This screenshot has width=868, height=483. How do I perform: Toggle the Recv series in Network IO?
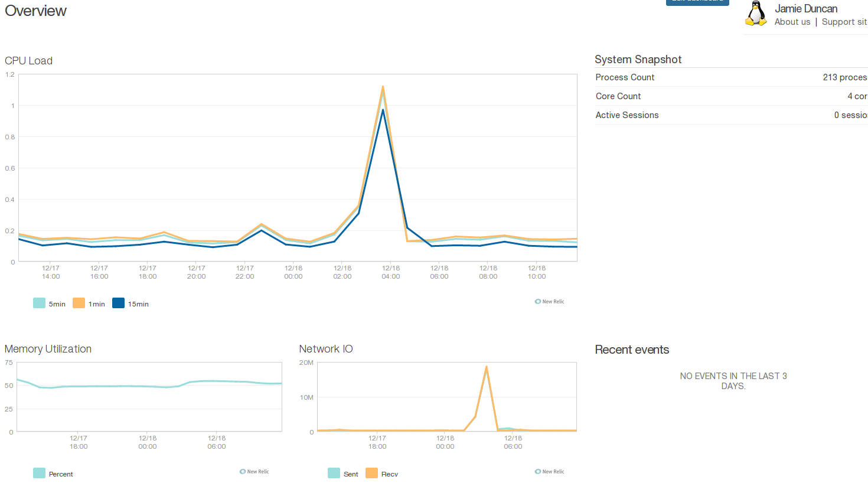[x=371, y=474]
